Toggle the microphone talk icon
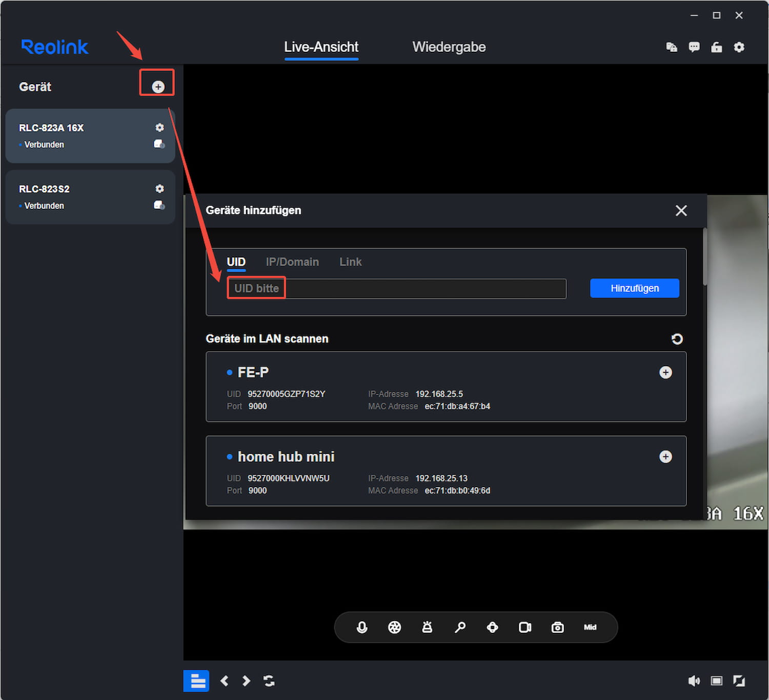 362,627
